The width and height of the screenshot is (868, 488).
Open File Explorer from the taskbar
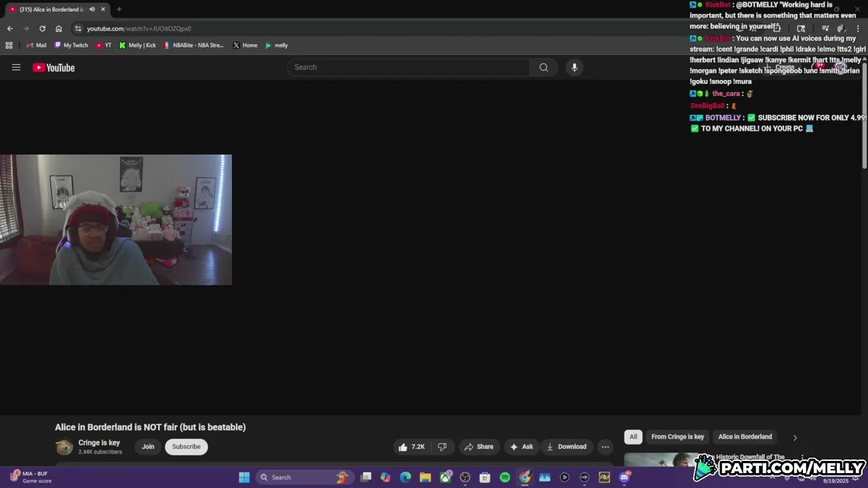point(425,477)
